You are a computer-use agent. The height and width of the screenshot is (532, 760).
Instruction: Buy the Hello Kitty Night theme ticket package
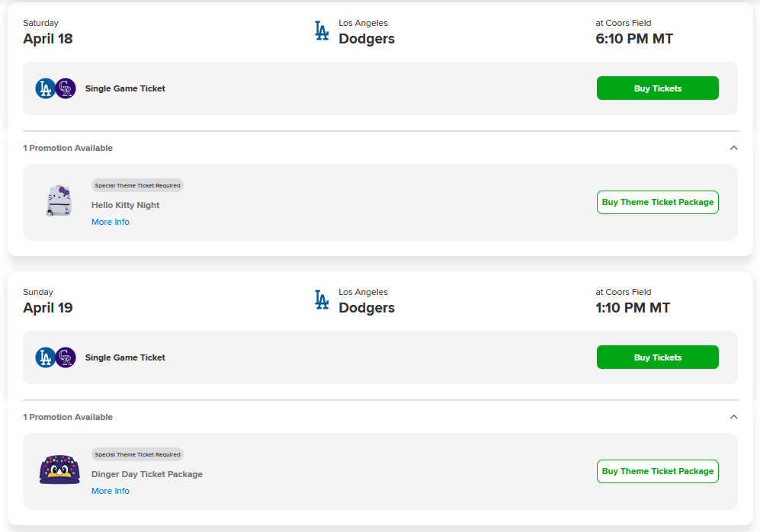coord(657,202)
